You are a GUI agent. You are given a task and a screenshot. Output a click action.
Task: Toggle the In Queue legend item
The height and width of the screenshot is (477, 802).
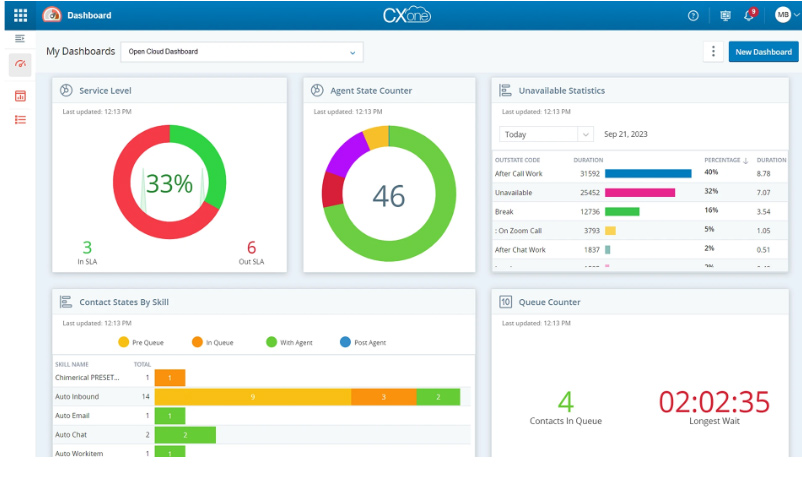[x=213, y=342]
